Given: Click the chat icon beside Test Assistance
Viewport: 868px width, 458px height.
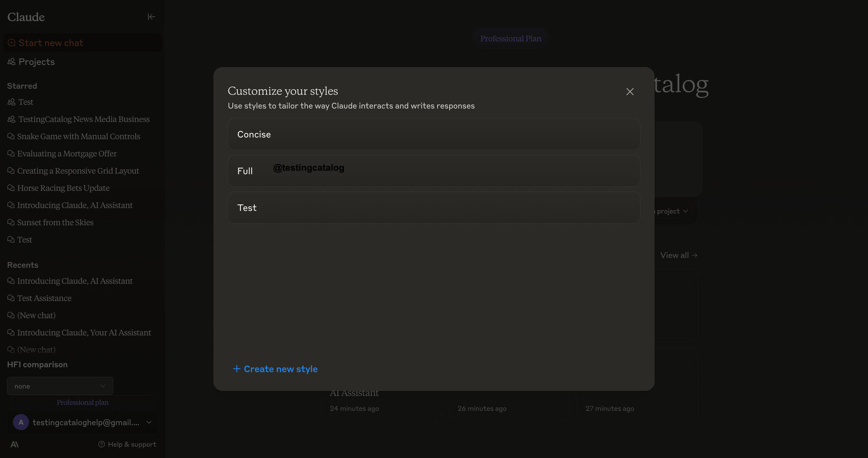Looking at the screenshot, I should (x=11, y=298).
